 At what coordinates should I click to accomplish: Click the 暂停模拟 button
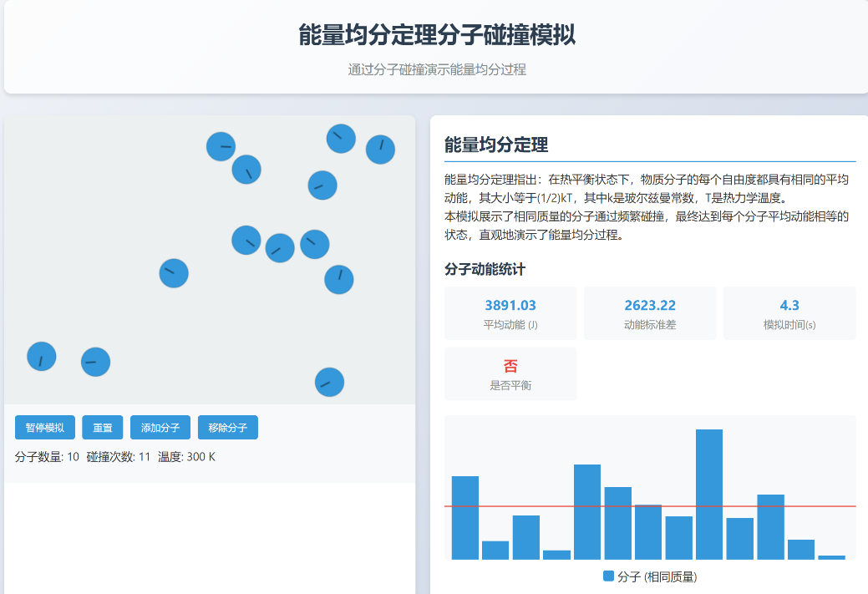pos(45,428)
